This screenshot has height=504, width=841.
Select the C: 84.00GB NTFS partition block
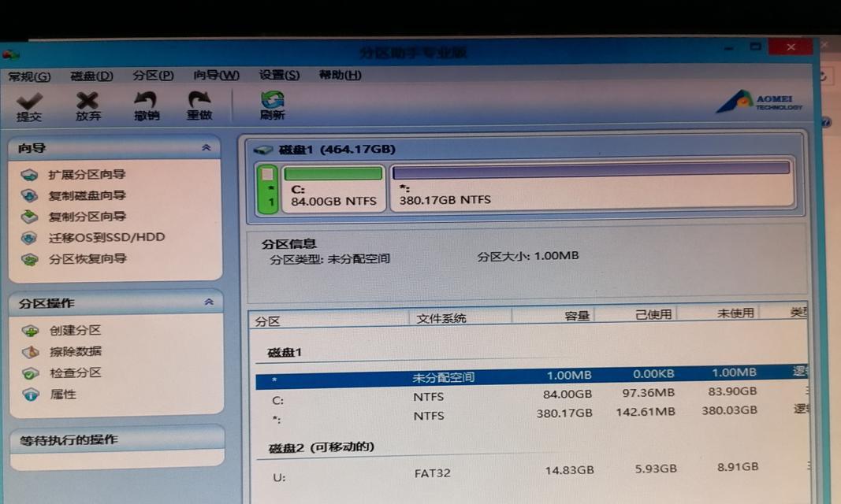pyautogui.click(x=333, y=188)
